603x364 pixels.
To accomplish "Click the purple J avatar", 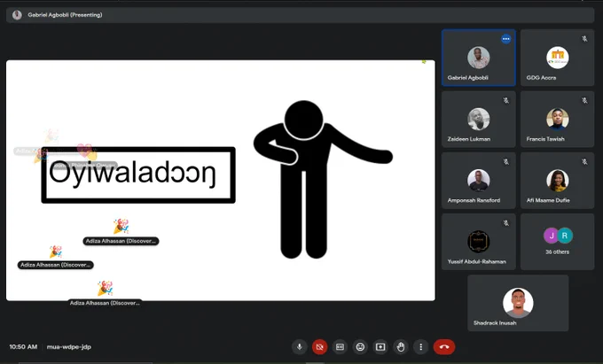I will (x=551, y=236).
